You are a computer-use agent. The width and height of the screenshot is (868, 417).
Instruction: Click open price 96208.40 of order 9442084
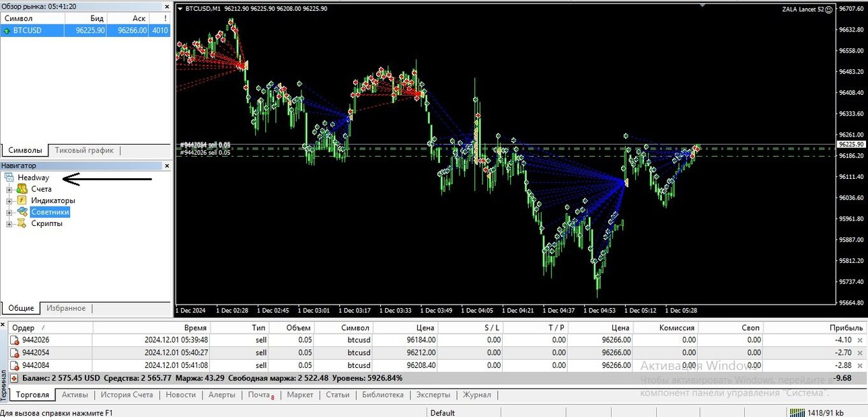point(421,365)
